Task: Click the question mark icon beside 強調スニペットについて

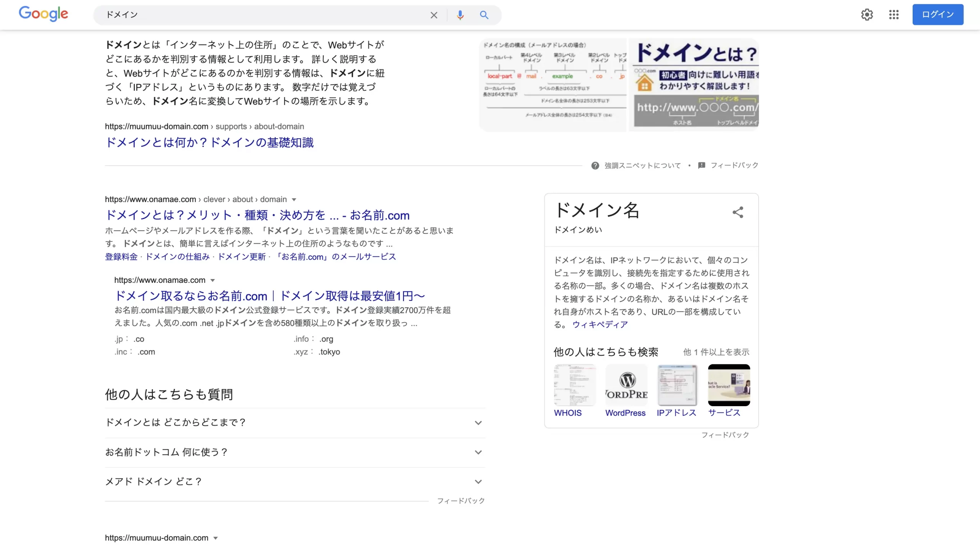Action: point(595,165)
